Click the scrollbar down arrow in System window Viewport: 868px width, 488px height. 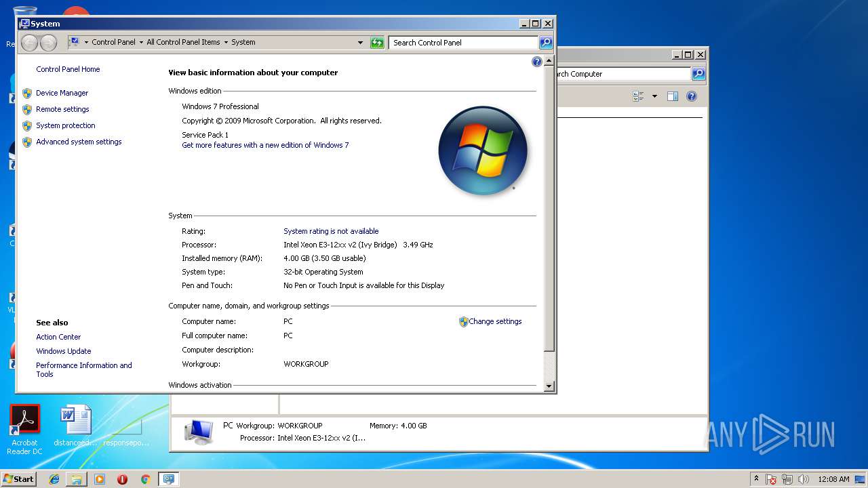[549, 386]
